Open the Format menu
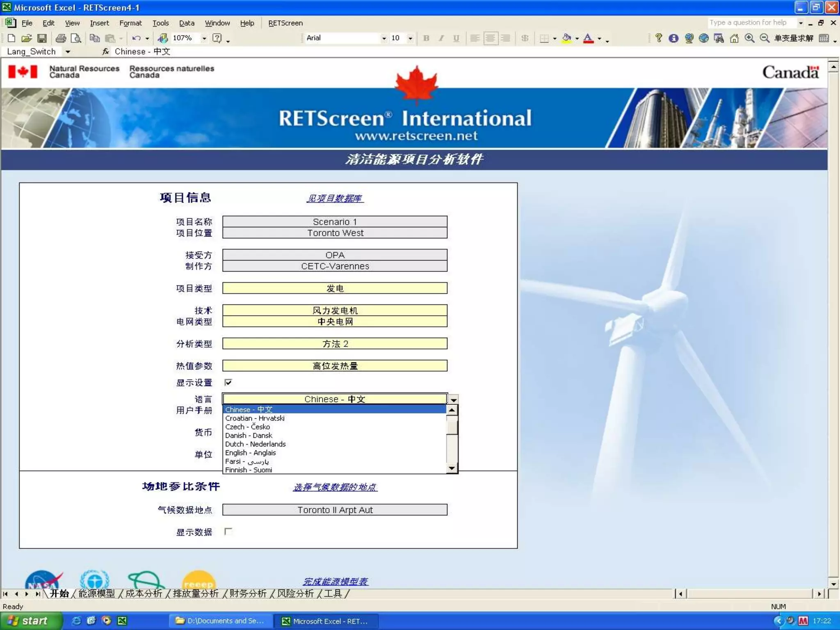The width and height of the screenshot is (840, 630). pyautogui.click(x=130, y=23)
